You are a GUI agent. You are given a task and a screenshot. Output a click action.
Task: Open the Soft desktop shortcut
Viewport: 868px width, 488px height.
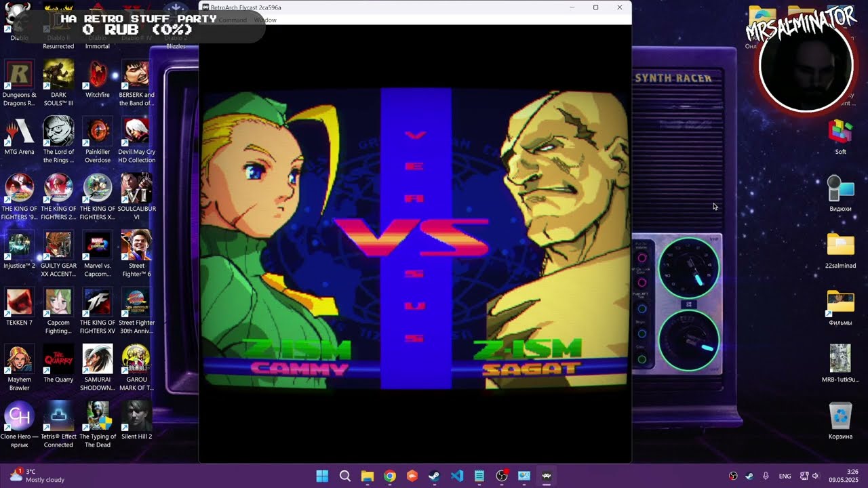[840, 136]
